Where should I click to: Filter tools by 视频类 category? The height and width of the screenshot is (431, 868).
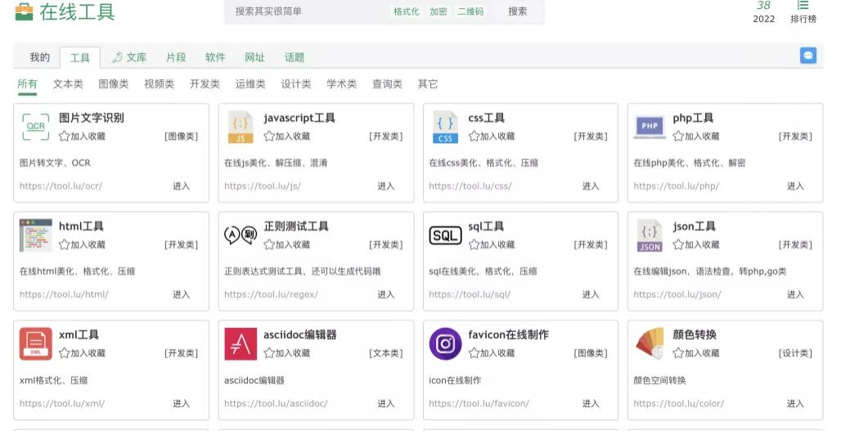(x=160, y=84)
